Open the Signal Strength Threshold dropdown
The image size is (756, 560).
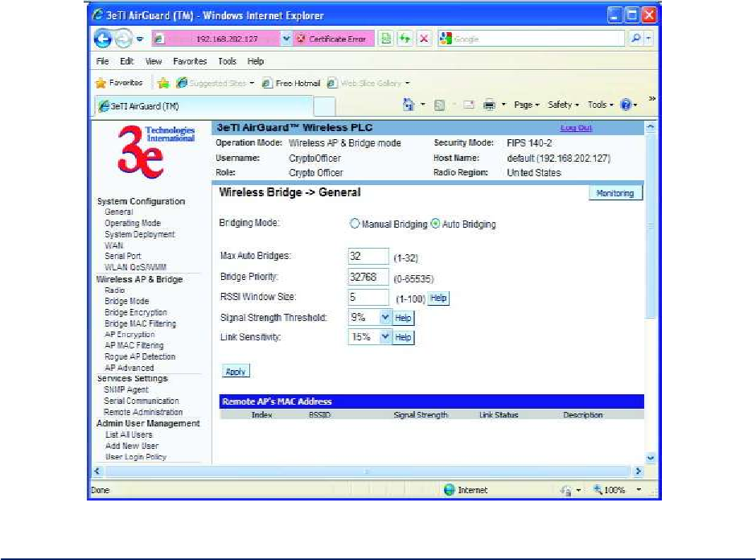[x=370, y=317]
